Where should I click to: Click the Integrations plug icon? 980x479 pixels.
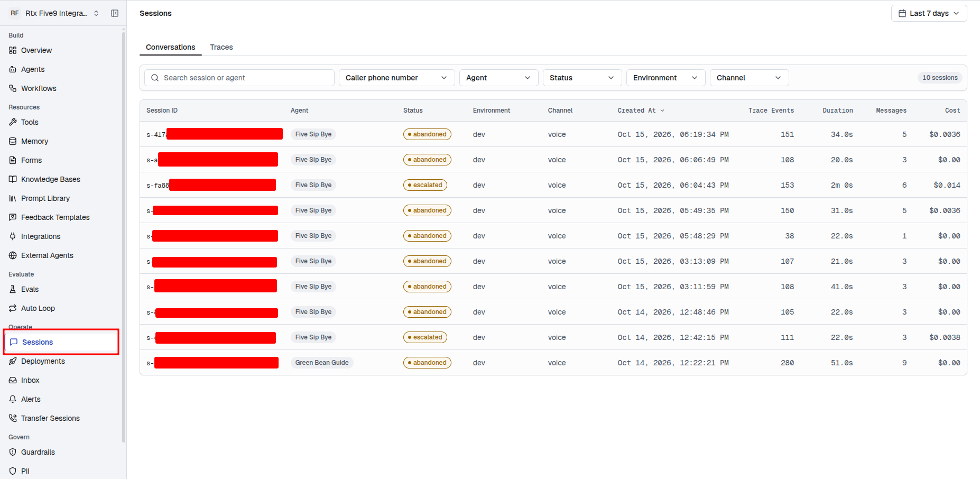[13, 236]
